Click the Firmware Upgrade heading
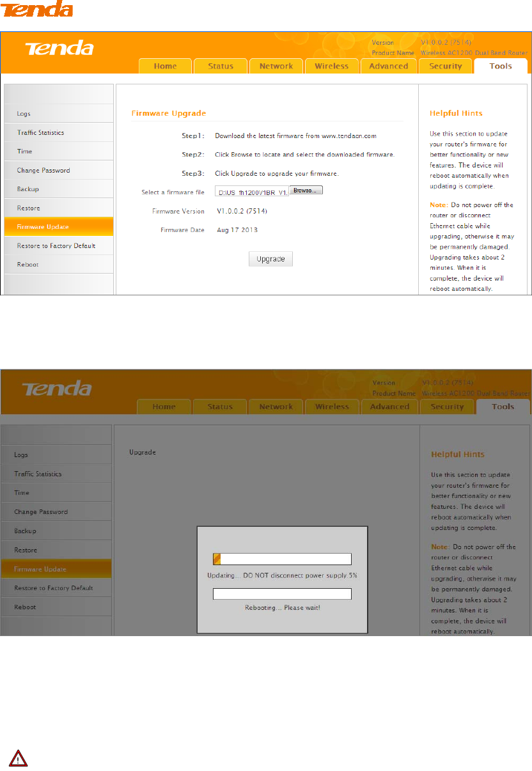 click(169, 113)
